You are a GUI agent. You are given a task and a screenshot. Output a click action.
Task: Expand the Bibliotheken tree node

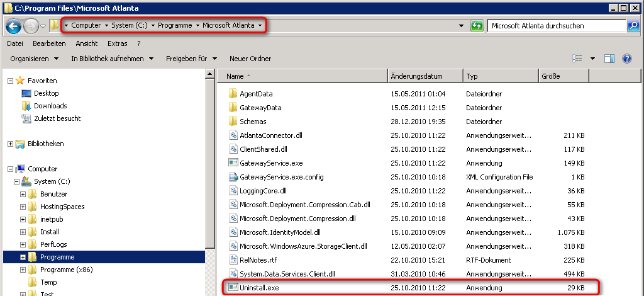pyautogui.click(x=10, y=144)
